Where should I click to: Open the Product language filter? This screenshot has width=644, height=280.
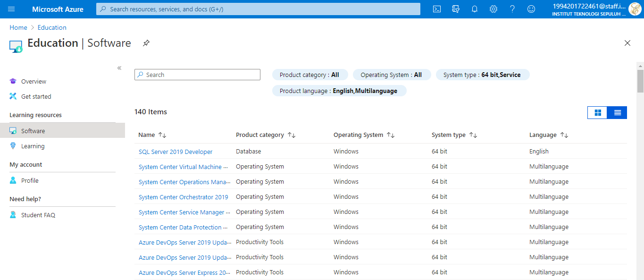[x=339, y=91]
